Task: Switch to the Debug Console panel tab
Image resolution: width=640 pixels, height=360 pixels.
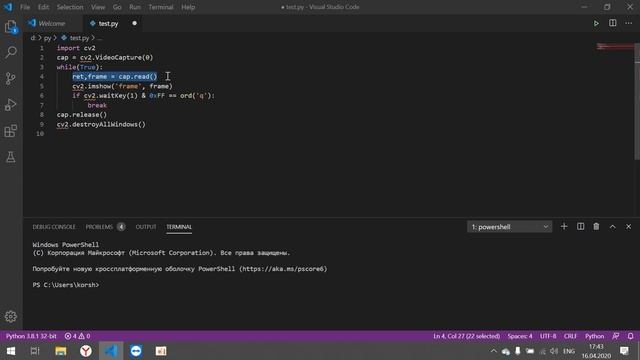Action: coord(54,227)
